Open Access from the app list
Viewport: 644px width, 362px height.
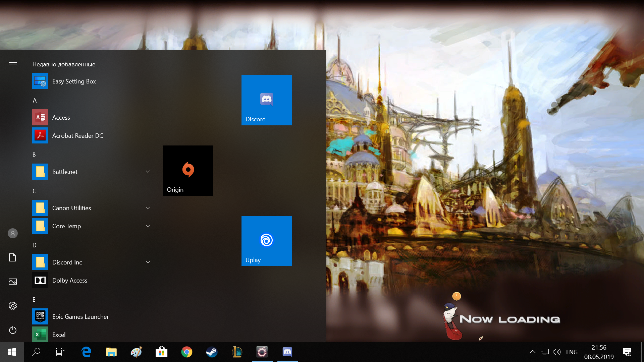91,117
